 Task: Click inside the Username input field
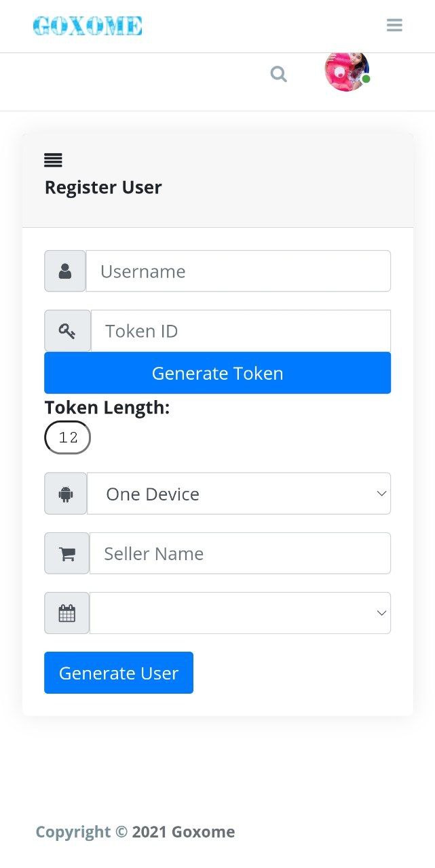[x=239, y=271]
